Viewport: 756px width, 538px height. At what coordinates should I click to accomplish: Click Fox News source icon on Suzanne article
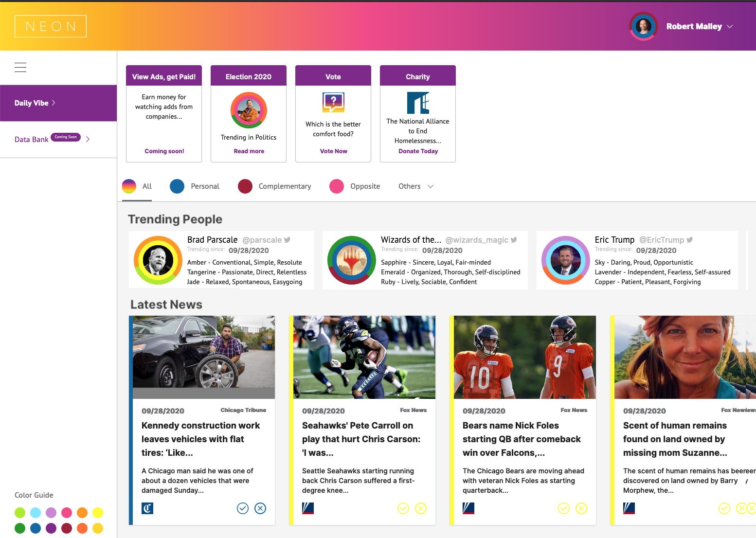pos(629,508)
